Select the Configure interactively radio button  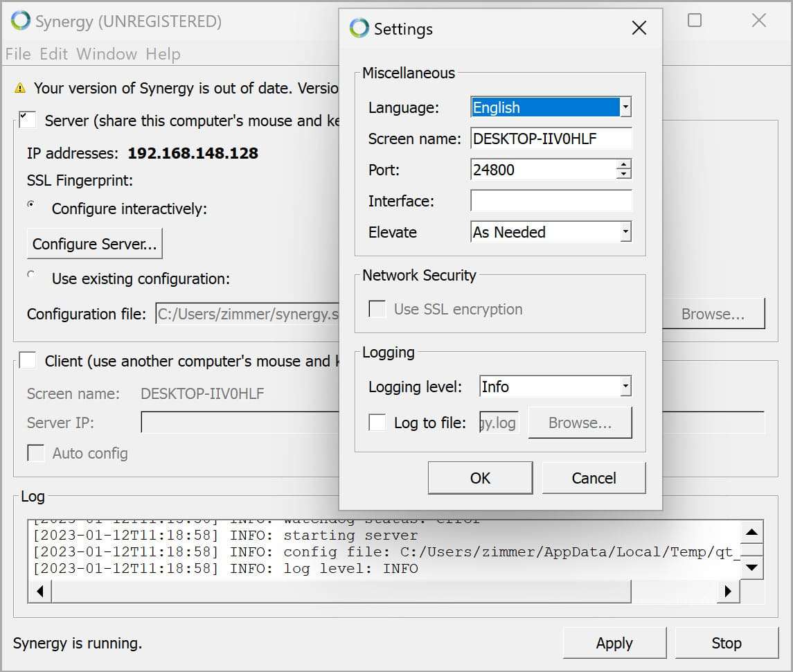pos(31,205)
